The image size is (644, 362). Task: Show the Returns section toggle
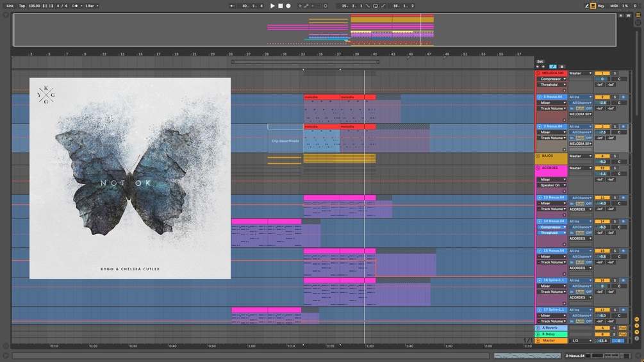(x=637, y=326)
